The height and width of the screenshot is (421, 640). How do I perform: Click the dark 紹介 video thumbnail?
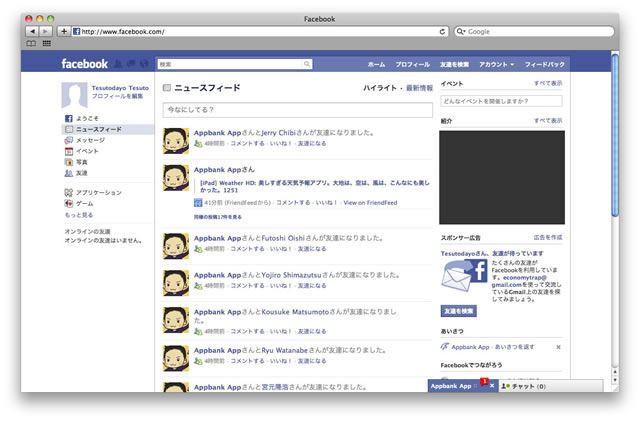pos(502,177)
